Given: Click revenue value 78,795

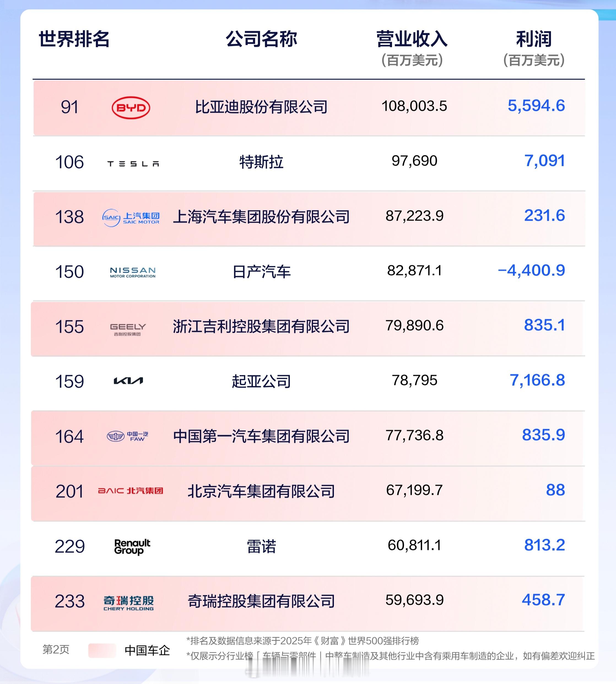Looking at the screenshot, I should click(x=414, y=380).
